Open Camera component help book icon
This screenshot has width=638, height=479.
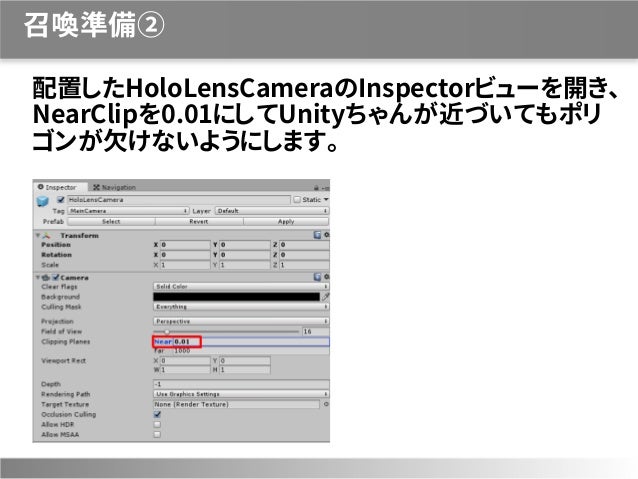tap(317, 277)
